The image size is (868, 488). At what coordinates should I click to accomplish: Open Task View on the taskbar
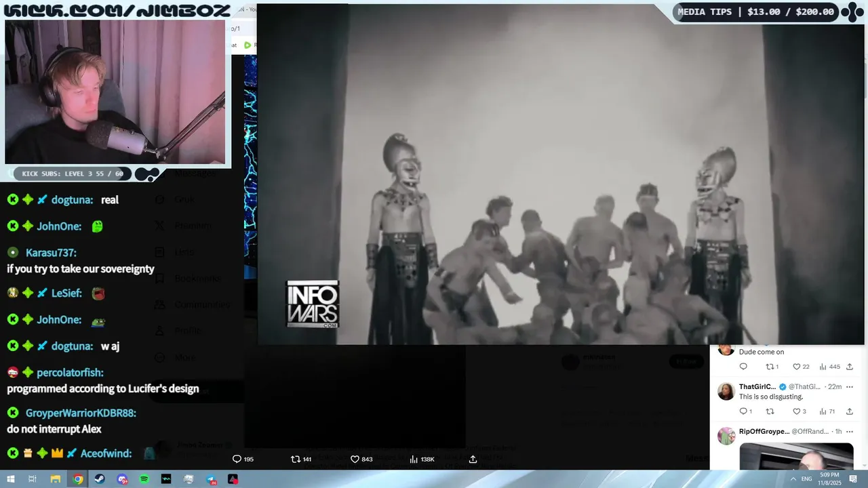click(x=33, y=479)
